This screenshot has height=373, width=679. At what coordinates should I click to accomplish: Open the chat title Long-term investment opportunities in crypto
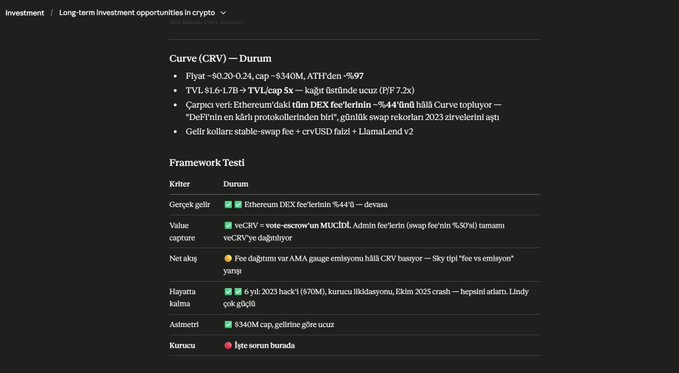click(x=137, y=13)
